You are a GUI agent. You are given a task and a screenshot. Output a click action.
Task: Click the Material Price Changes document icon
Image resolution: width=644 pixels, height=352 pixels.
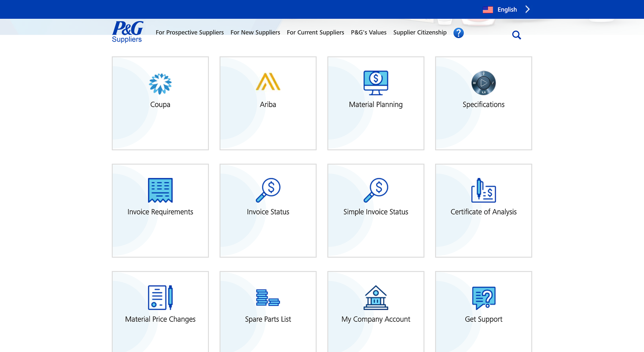160,298
